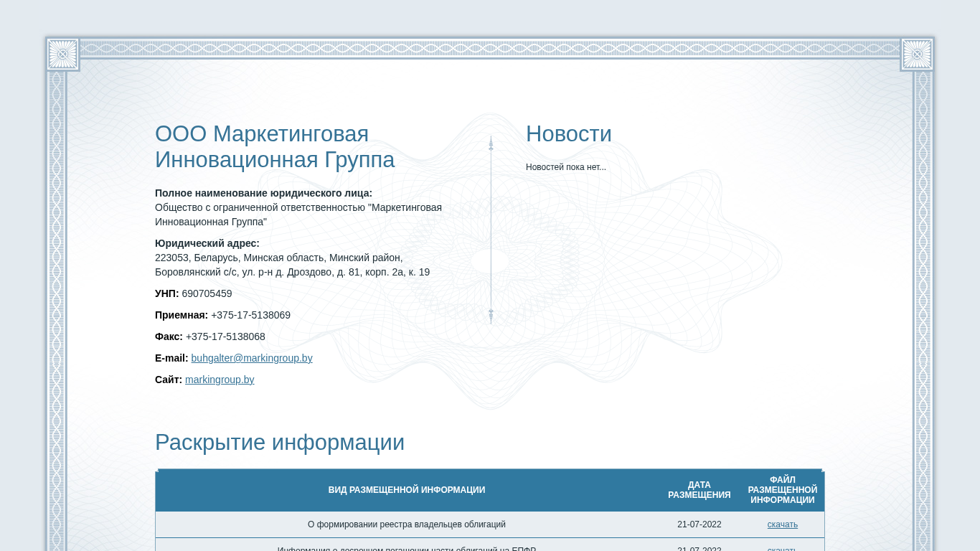Click the top-right corner ornament icon
Image resolution: width=980 pixels, height=551 pixels.
click(917, 54)
